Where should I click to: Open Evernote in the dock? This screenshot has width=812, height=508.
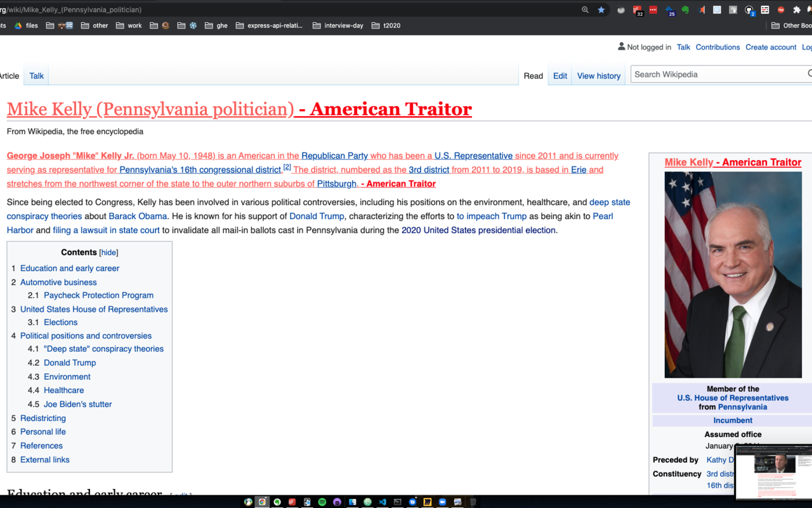click(x=277, y=502)
